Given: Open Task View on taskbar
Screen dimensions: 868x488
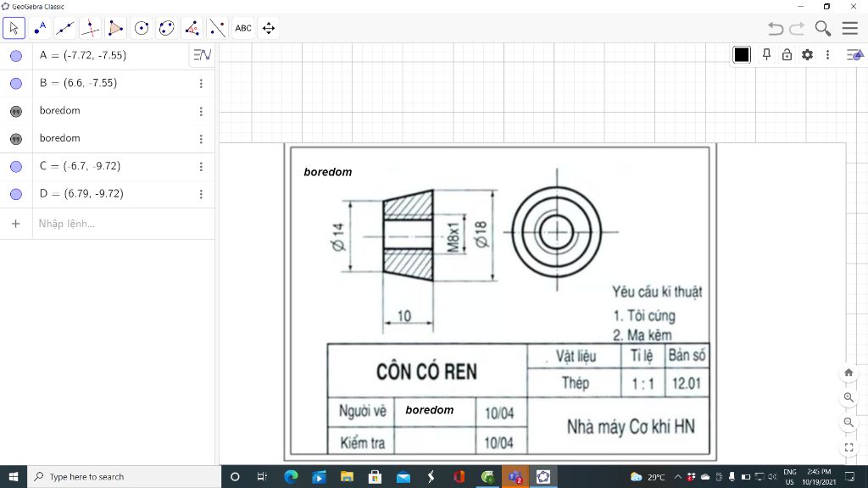Looking at the screenshot, I should point(263,476).
